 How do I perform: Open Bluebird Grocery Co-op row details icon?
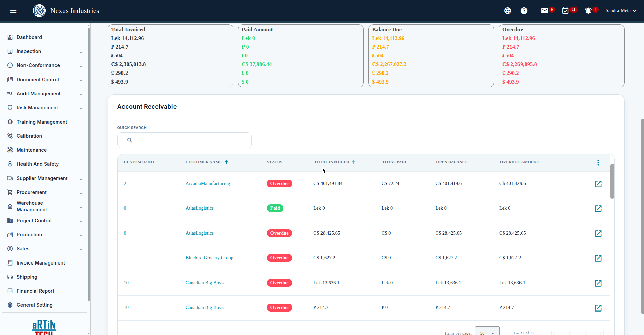(x=598, y=258)
